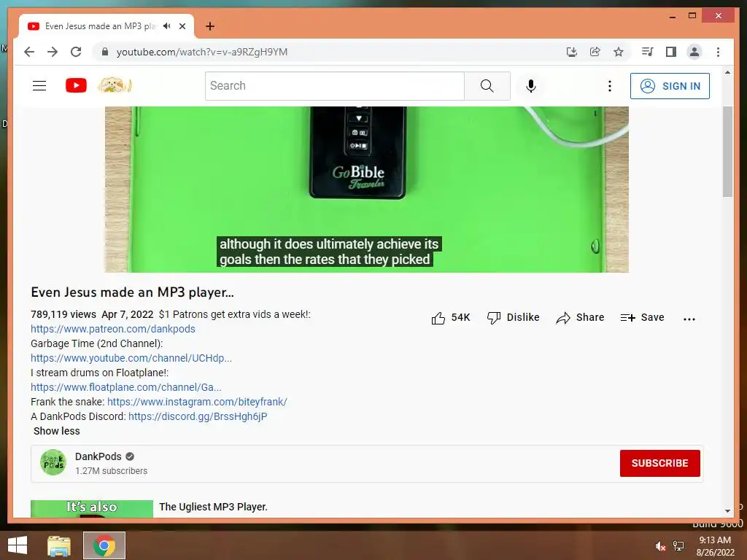This screenshot has width=747, height=560.
Task: Open a new browser tab
Action: click(x=210, y=26)
